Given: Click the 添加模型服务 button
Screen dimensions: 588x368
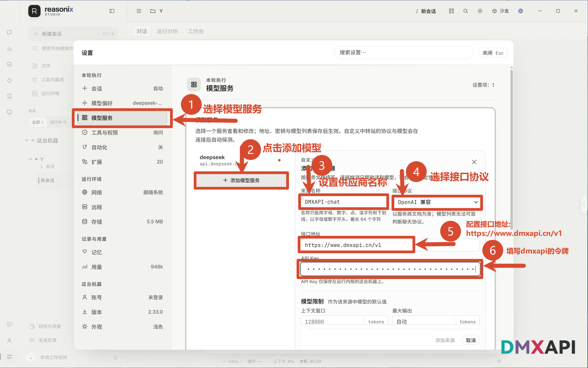Looking at the screenshot, I should (x=241, y=180).
